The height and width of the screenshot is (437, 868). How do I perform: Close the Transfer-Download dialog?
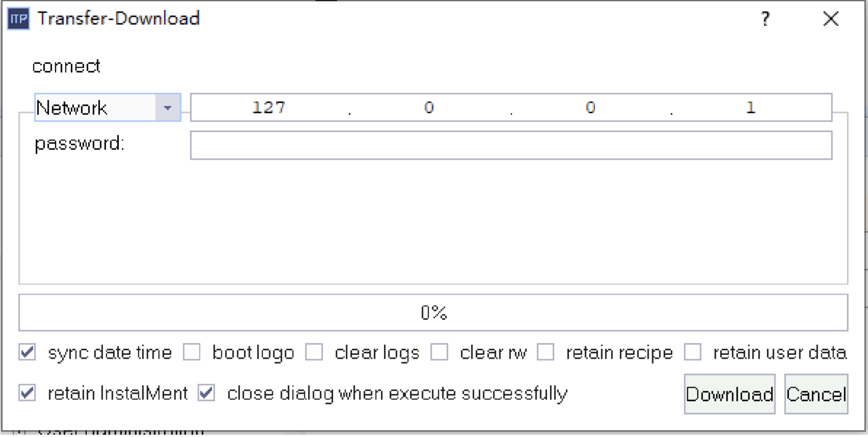click(x=831, y=19)
